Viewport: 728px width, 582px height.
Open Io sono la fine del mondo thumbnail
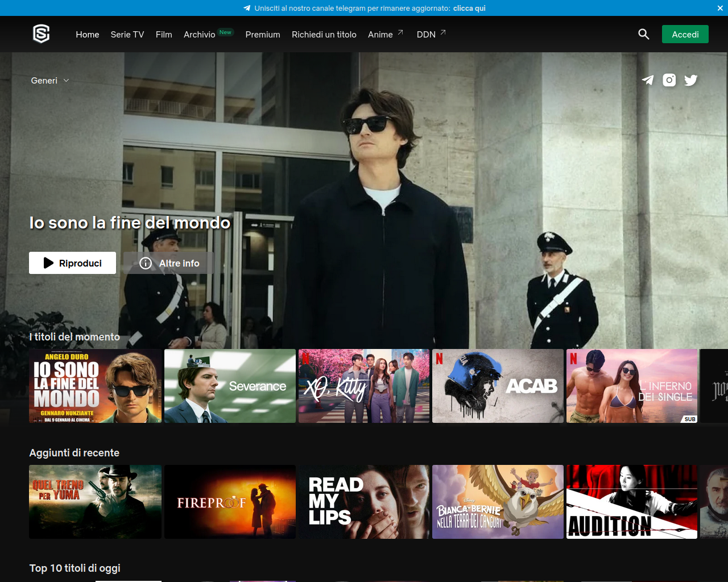pyautogui.click(x=95, y=386)
